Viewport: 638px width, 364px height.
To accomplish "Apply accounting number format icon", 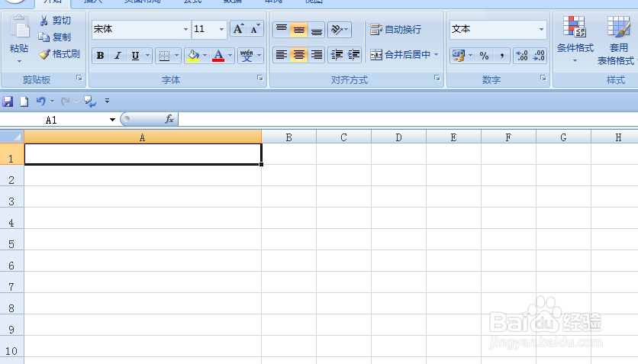I will point(459,56).
